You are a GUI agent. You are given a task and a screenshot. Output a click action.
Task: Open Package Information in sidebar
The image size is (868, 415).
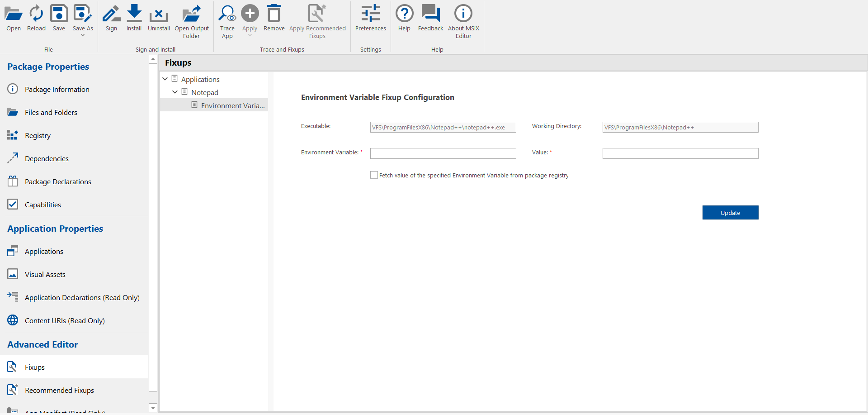[57, 89]
